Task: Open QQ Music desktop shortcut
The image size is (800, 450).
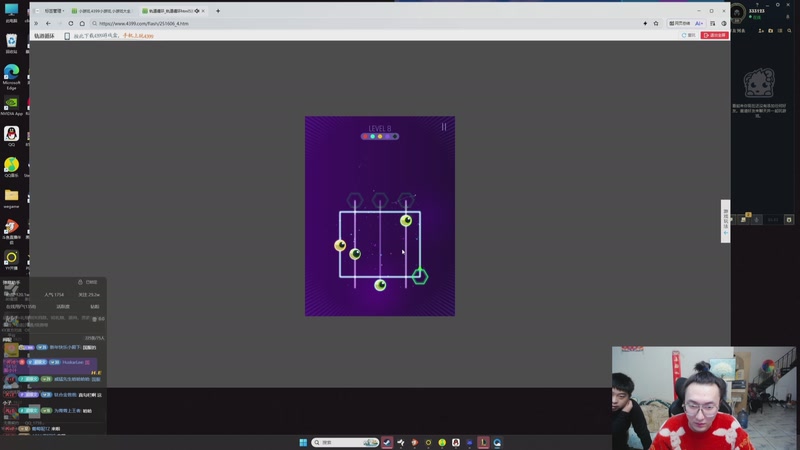Action: [x=11, y=167]
